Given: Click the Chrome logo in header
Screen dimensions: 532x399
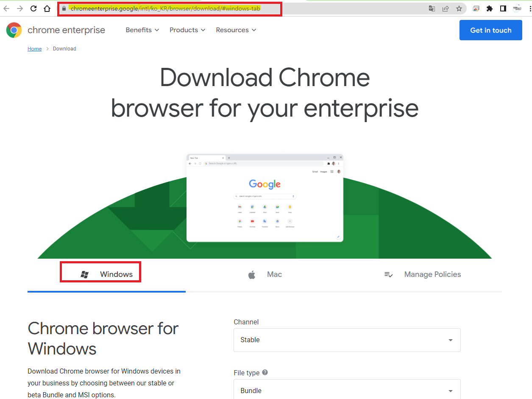Looking at the screenshot, I should 14,30.
